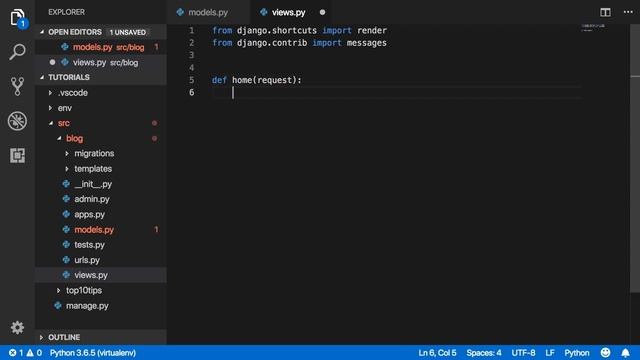Click line 1 django.shortcuts import text
The image size is (640, 360).
point(300,31)
